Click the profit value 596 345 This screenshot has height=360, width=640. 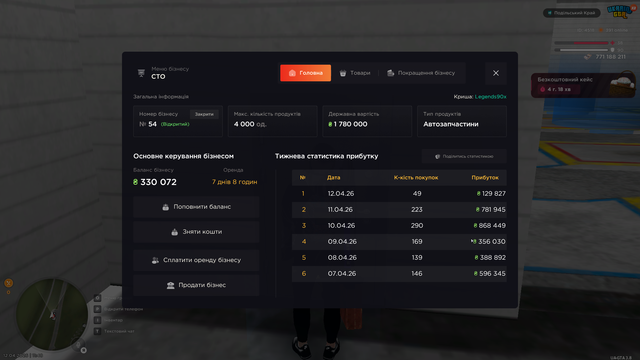492,273
